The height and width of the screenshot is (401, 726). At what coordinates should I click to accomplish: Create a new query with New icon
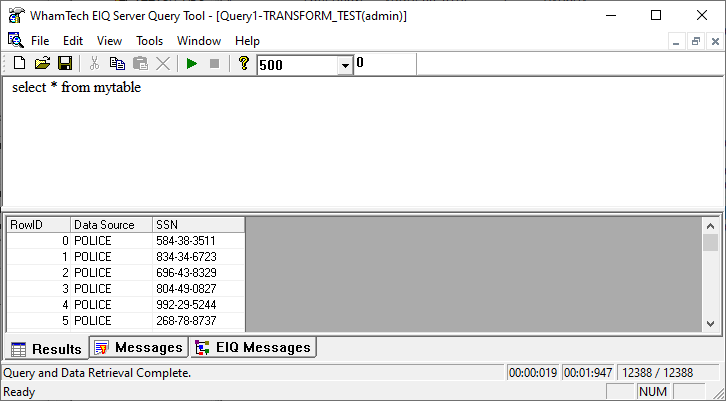tap(19, 63)
